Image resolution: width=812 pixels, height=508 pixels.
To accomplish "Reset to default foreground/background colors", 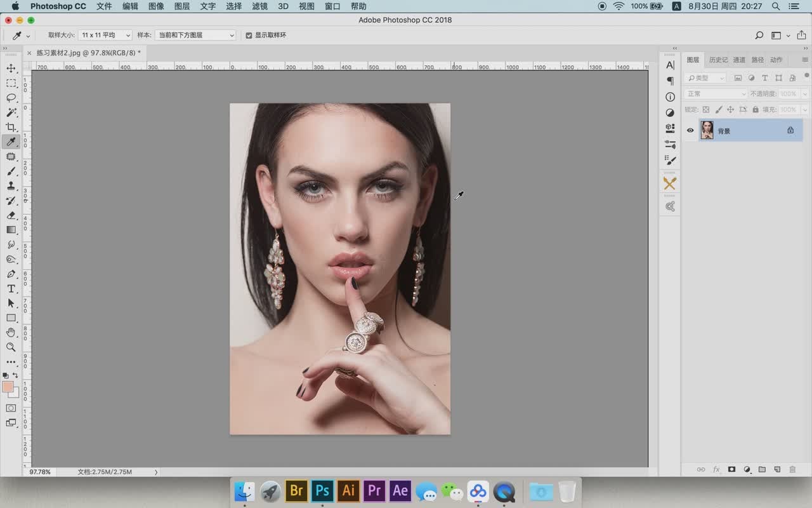I will pos(6,375).
